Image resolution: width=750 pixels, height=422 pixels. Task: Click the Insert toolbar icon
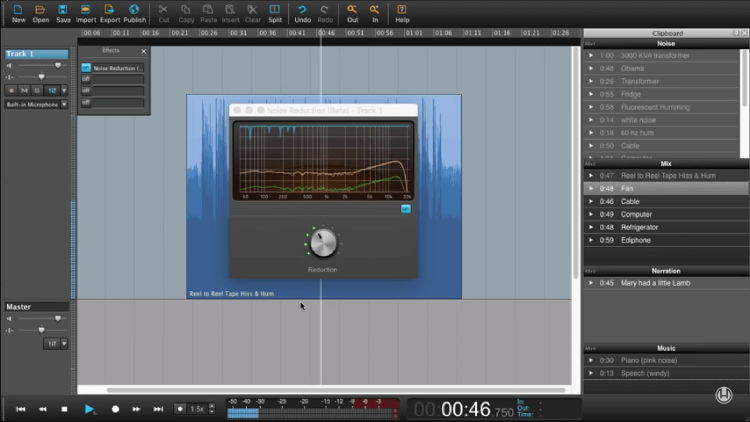click(230, 13)
